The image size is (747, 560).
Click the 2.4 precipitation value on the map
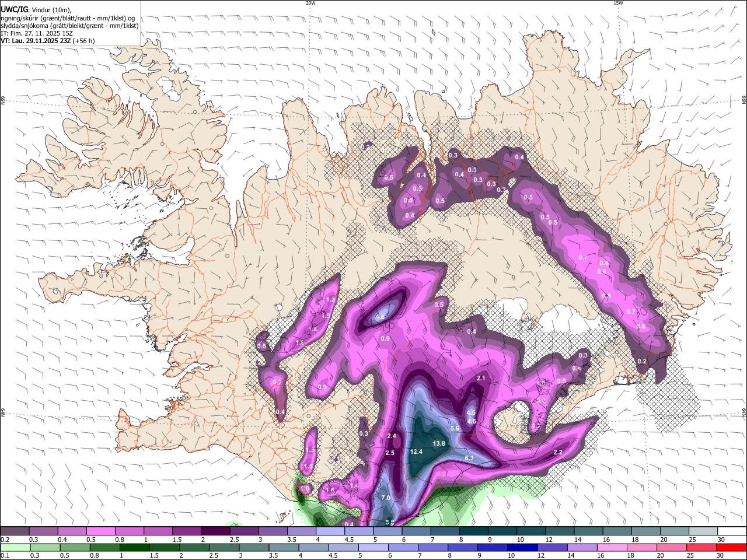tap(392, 436)
